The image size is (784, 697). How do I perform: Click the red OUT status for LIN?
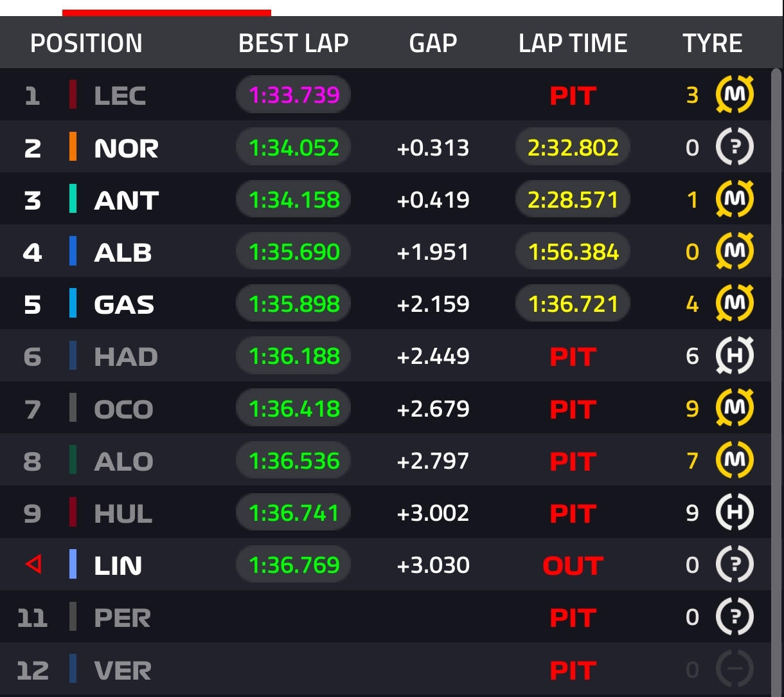tap(573, 566)
